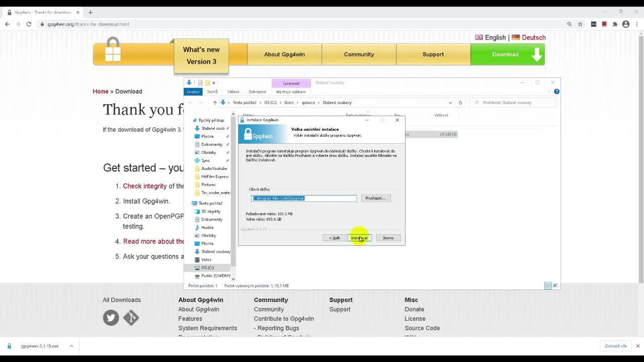Open the Sdílení ribbon tab in Explorer

click(x=233, y=92)
